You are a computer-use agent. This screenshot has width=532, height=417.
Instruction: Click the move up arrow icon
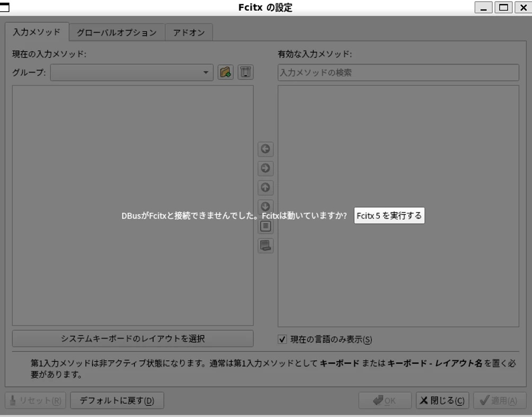pos(266,188)
